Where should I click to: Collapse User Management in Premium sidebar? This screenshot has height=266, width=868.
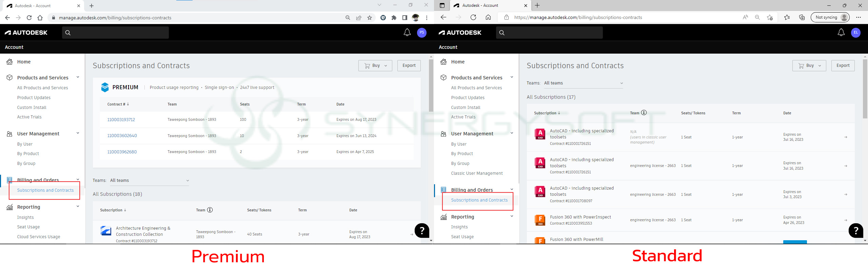point(78,133)
